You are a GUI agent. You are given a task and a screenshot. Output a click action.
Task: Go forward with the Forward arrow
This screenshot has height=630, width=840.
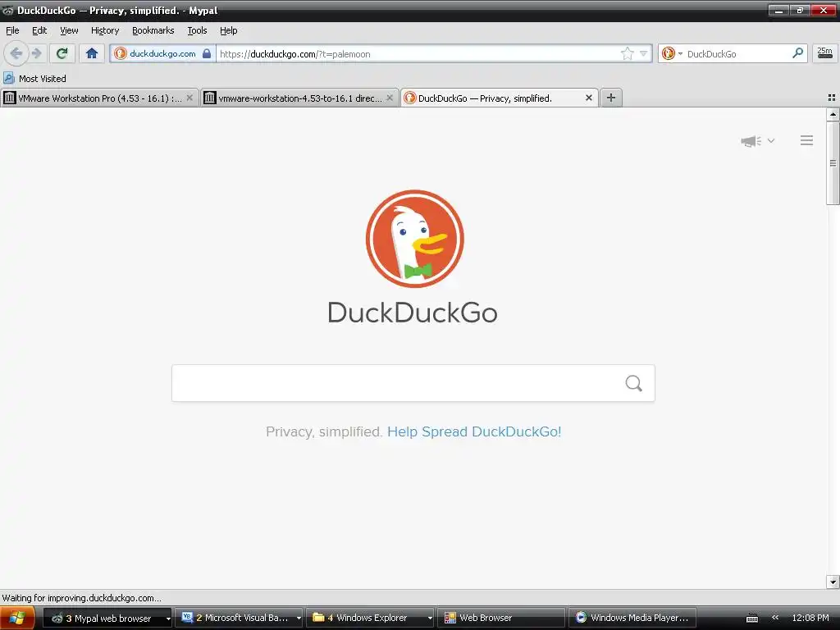[36, 53]
